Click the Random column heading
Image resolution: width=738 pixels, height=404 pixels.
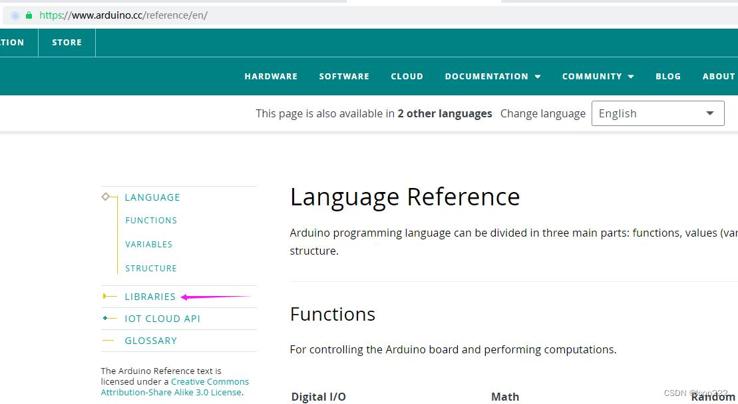(x=713, y=397)
